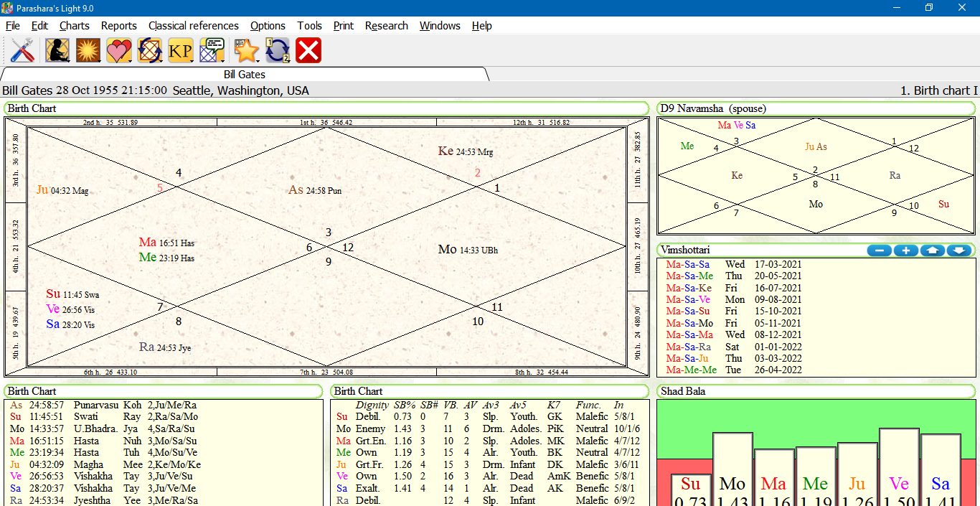Click the SB% column header in Dignity table

pyautogui.click(x=405, y=406)
